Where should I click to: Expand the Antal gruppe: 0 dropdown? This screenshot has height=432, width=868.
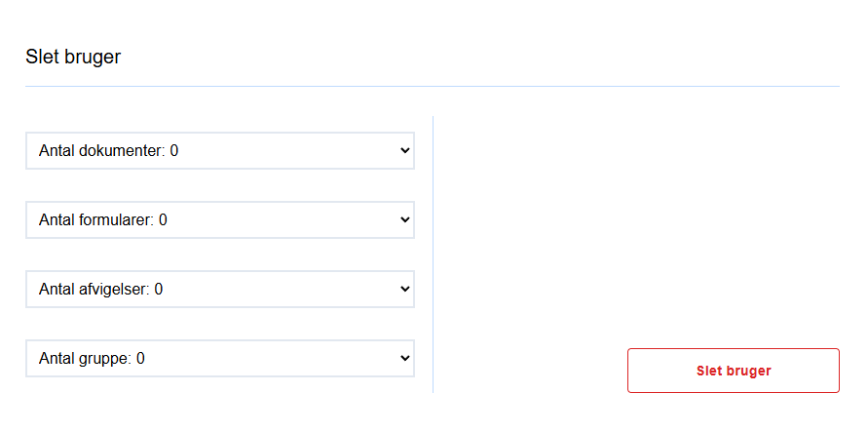tap(220, 358)
